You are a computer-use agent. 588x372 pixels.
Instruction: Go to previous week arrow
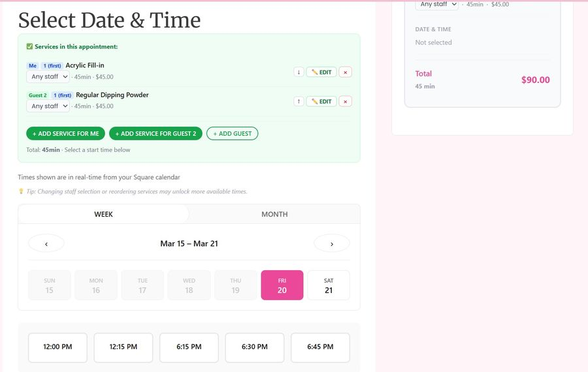46,243
